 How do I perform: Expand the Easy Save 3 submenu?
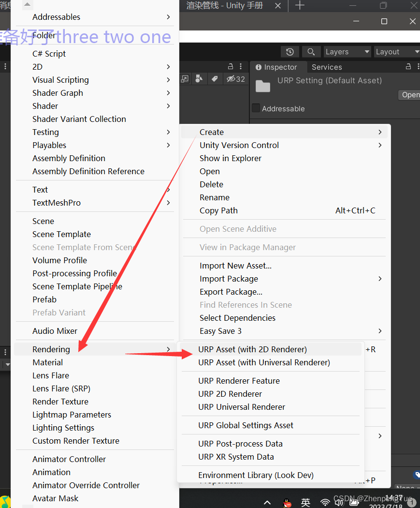285,331
